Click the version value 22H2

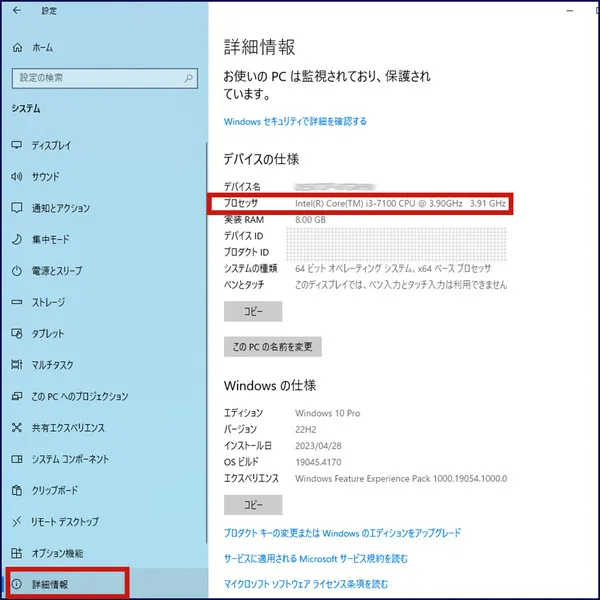[x=306, y=429]
